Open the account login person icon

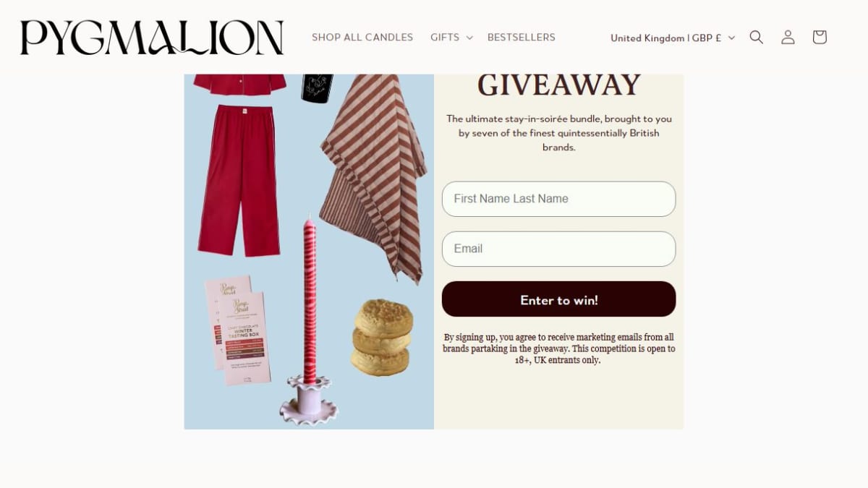788,38
